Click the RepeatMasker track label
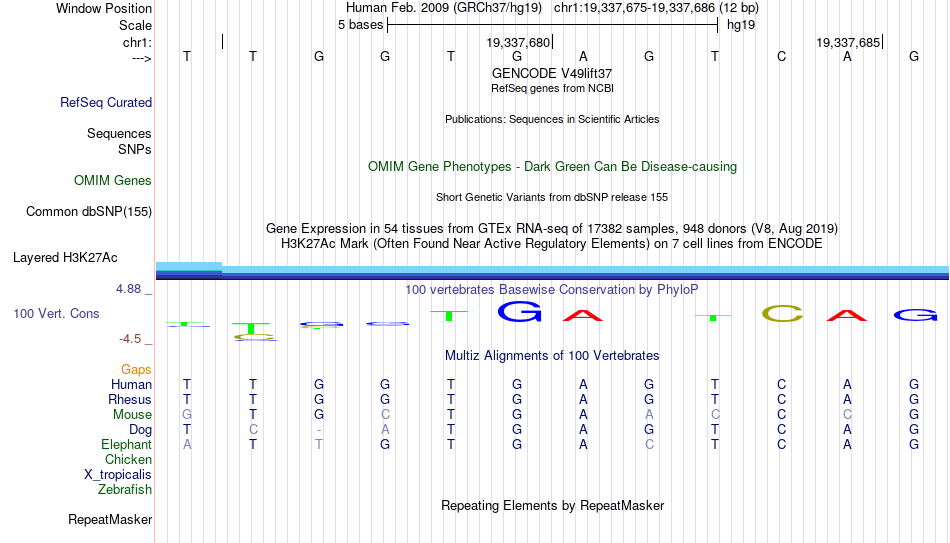950x543 pixels. (x=110, y=519)
